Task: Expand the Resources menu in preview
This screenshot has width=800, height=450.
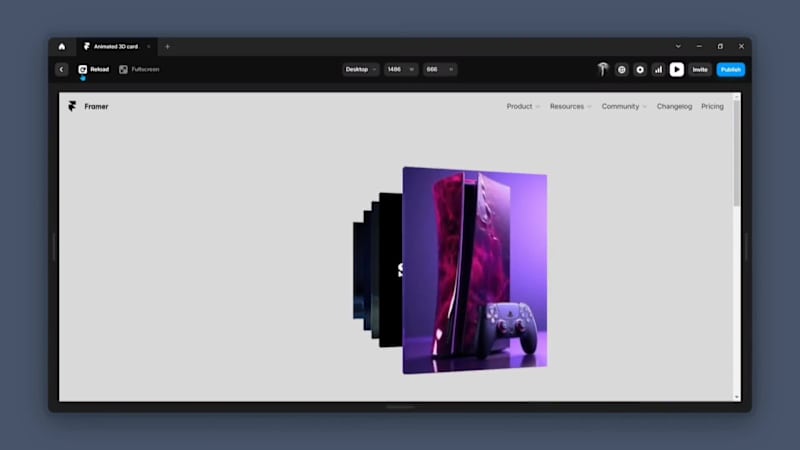Action: click(570, 106)
